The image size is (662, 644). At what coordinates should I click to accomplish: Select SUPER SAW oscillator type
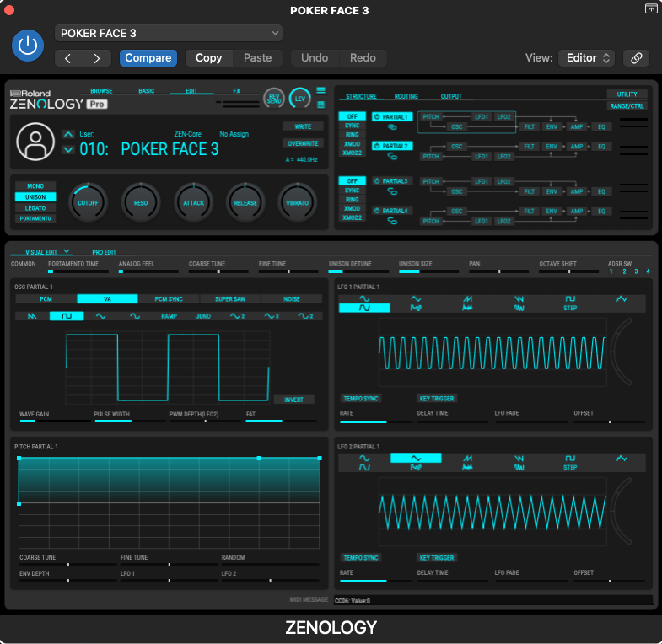coord(230,299)
